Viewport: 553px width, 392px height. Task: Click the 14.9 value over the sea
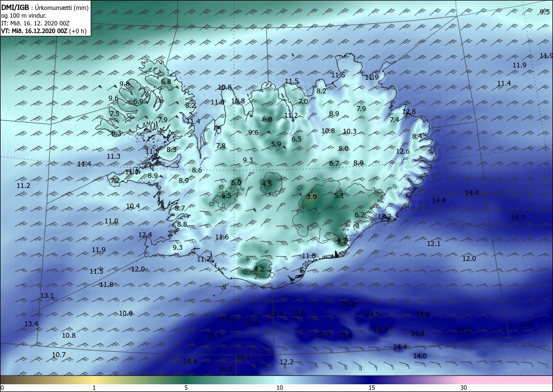pos(423,314)
